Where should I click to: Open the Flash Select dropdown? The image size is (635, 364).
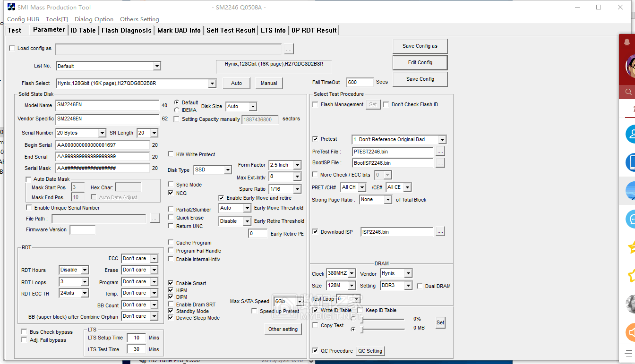pos(212,83)
